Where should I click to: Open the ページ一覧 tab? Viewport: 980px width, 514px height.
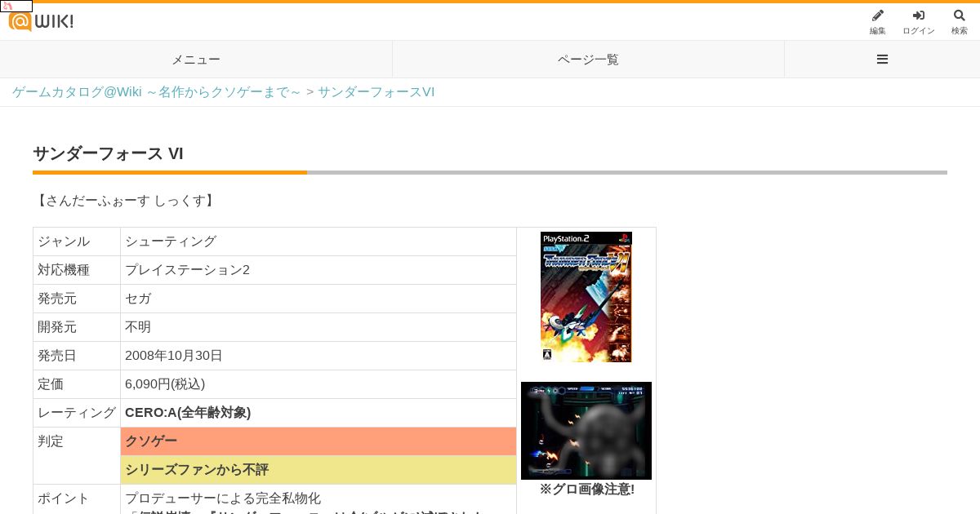click(x=588, y=60)
